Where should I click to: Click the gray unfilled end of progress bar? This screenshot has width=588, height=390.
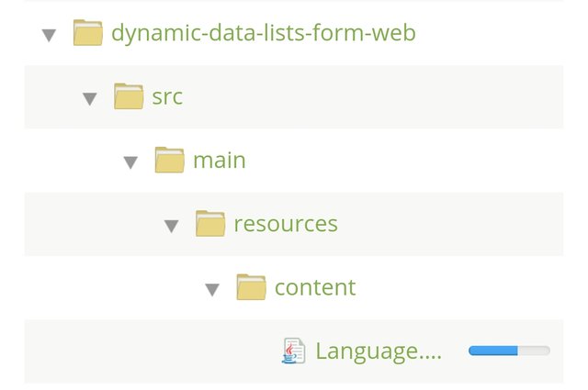coord(535,351)
